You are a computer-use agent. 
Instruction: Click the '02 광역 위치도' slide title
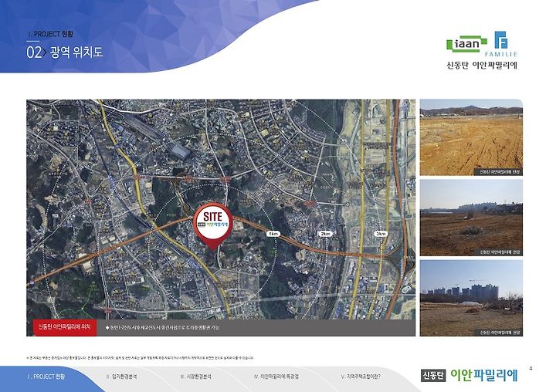[65, 52]
